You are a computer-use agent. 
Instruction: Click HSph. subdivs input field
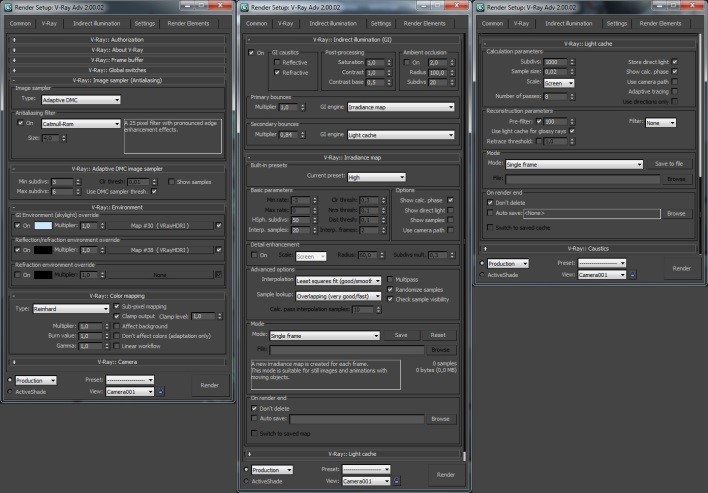click(301, 220)
